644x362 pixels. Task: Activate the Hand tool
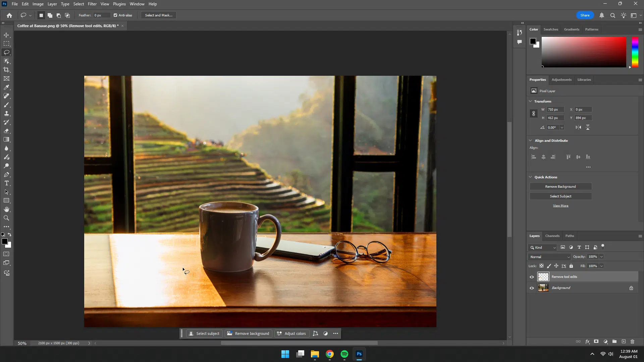point(6,209)
